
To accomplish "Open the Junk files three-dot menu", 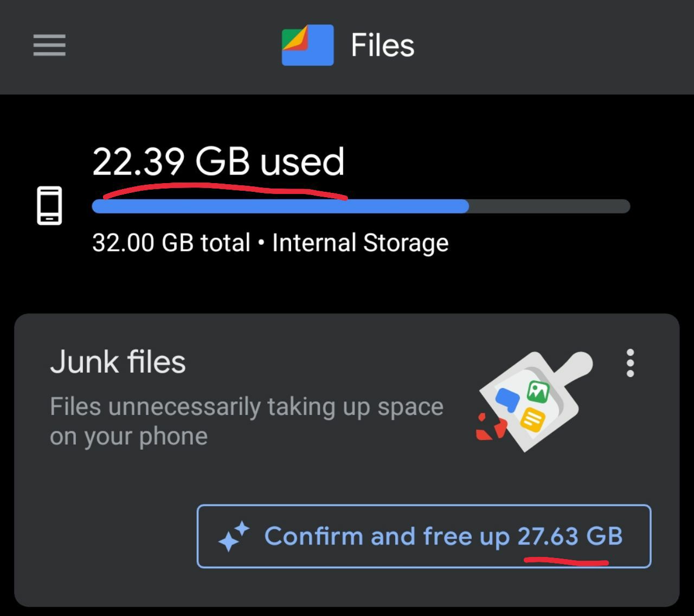I will tap(630, 363).
